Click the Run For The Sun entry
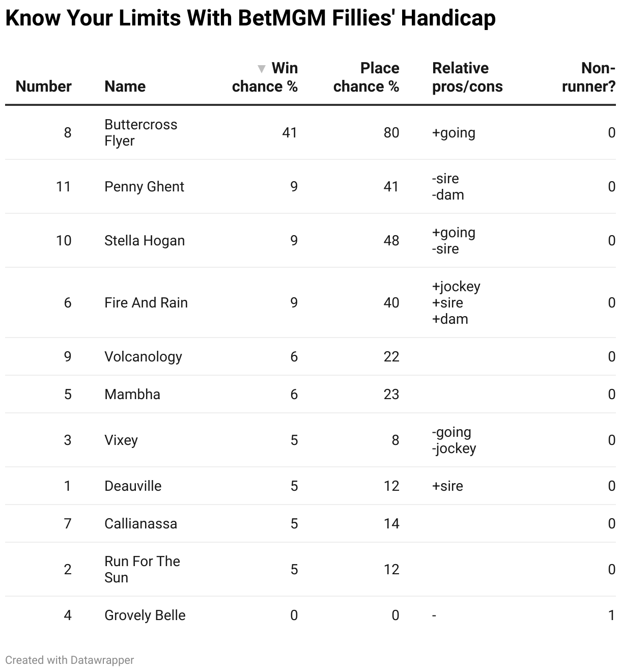Screen dimensions: 621x672 tap(142, 569)
